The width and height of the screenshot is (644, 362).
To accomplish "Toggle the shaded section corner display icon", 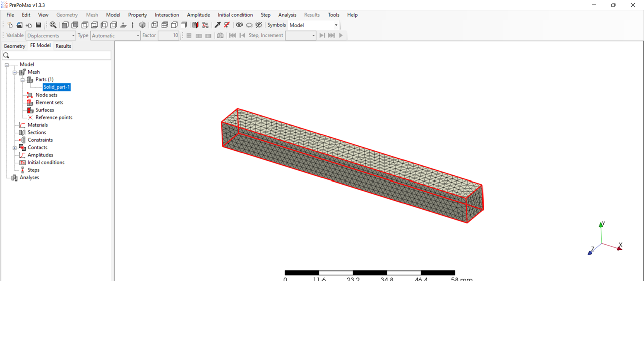I will pos(184,25).
